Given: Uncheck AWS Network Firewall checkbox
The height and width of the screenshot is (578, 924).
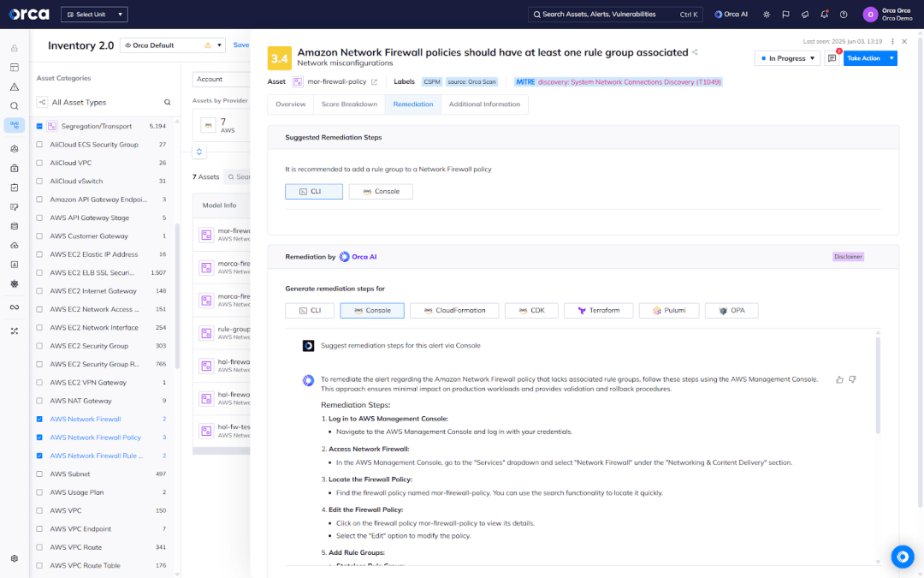Looking at the screenshot, I should coord(39,420).
